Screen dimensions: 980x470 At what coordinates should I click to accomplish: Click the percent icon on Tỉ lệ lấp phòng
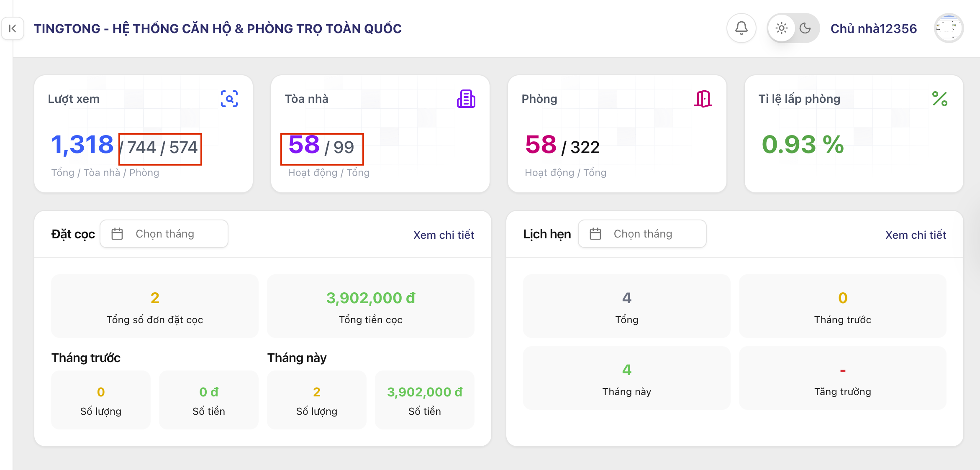click(939, 99)
